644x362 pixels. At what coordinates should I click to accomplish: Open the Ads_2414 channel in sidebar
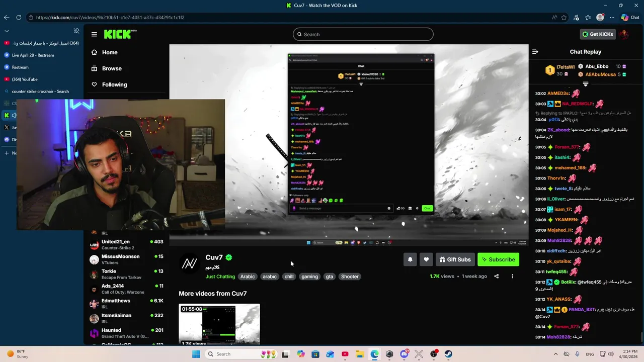126,289
